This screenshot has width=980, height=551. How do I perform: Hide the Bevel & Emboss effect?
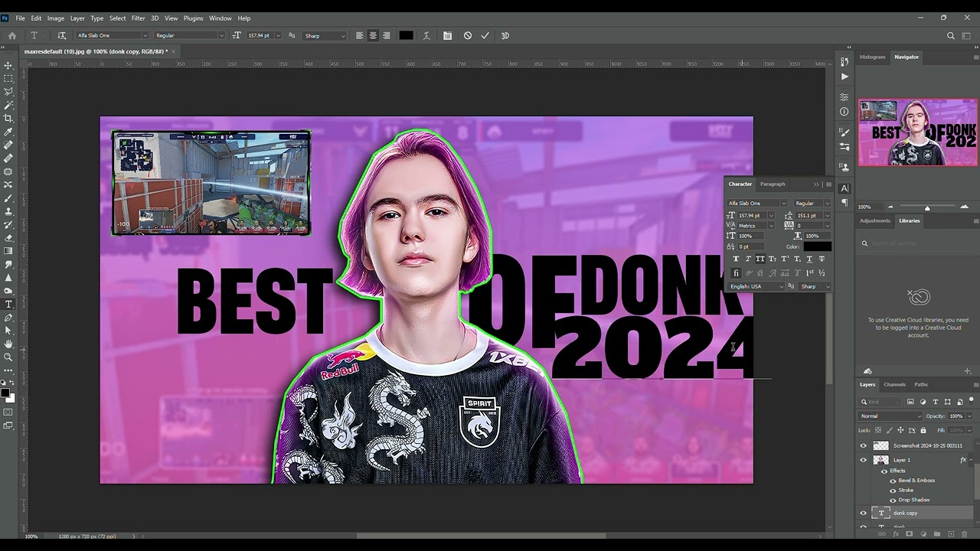pyautogui.click(x=893, y=481)
